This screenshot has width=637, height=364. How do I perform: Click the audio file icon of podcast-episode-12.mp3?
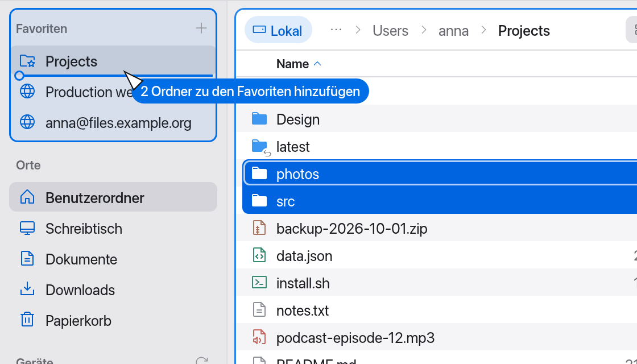click(259, 337)
